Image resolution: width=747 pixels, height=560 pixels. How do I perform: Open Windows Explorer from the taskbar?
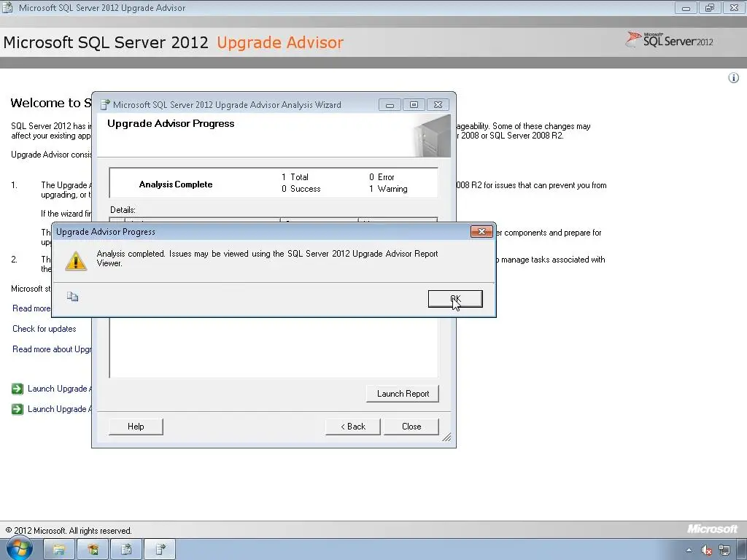coord(59,550)
